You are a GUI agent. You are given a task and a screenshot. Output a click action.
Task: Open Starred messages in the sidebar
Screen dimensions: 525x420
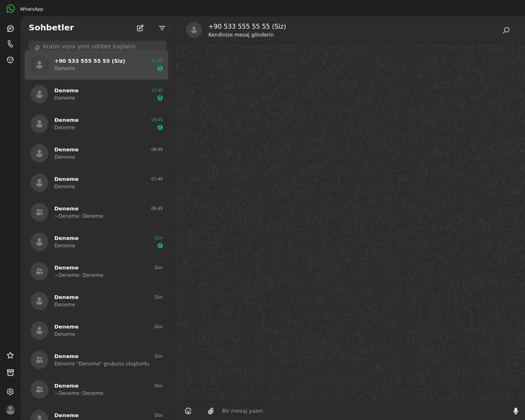coord(10,355)
